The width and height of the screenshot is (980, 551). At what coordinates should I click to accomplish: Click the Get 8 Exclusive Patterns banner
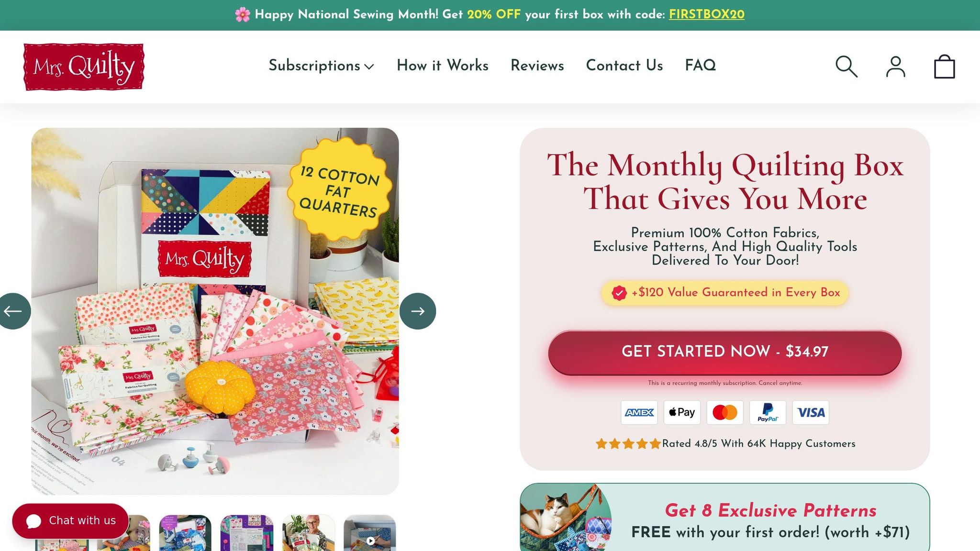725,517
